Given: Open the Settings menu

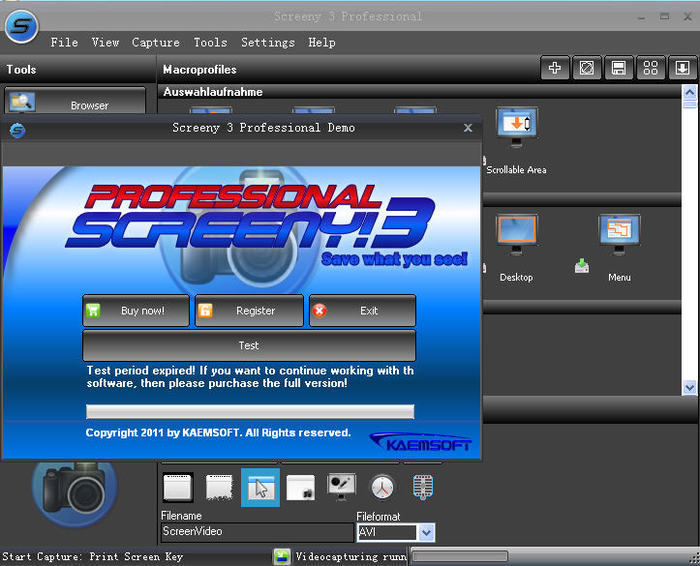Looking at the screenshot, I should pos(268,42).
